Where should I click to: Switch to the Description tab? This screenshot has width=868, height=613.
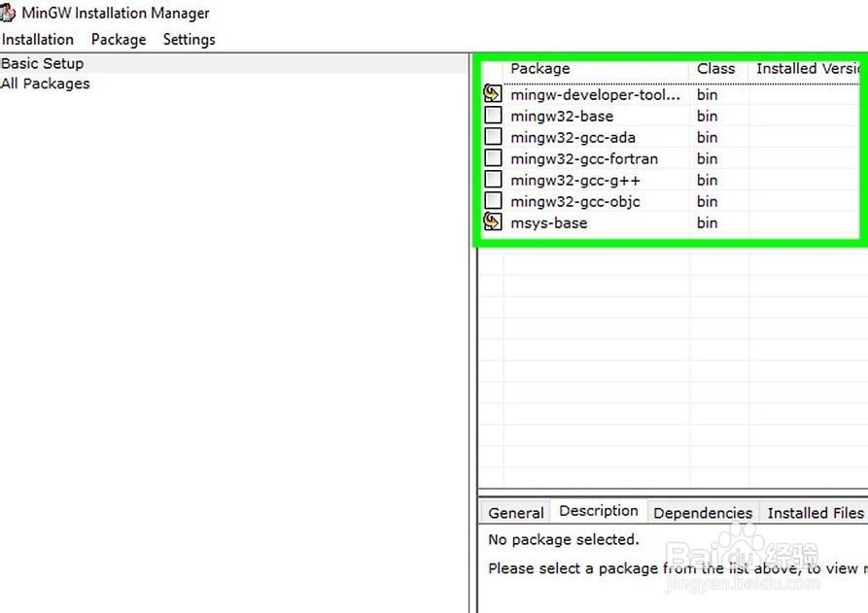pos(599,511)
